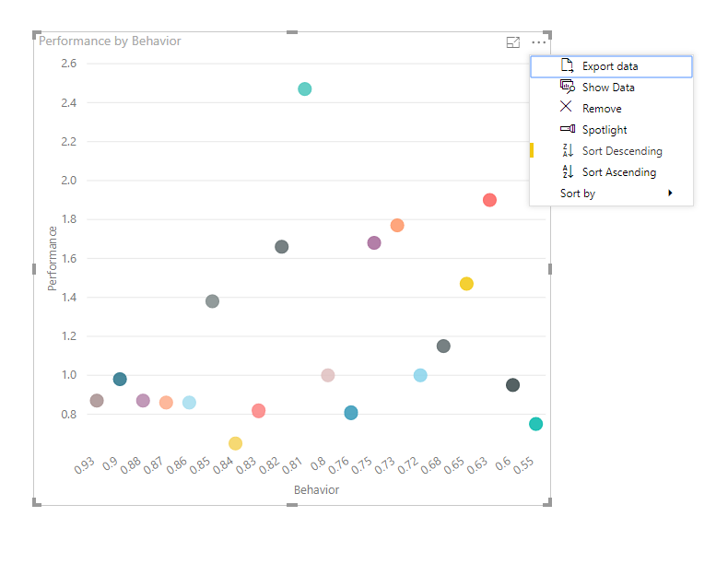This screenshot has height=587, width=728.
Task: Click the light blue point at 0.86
Action: pyautogui.click(x=189, y=403)
